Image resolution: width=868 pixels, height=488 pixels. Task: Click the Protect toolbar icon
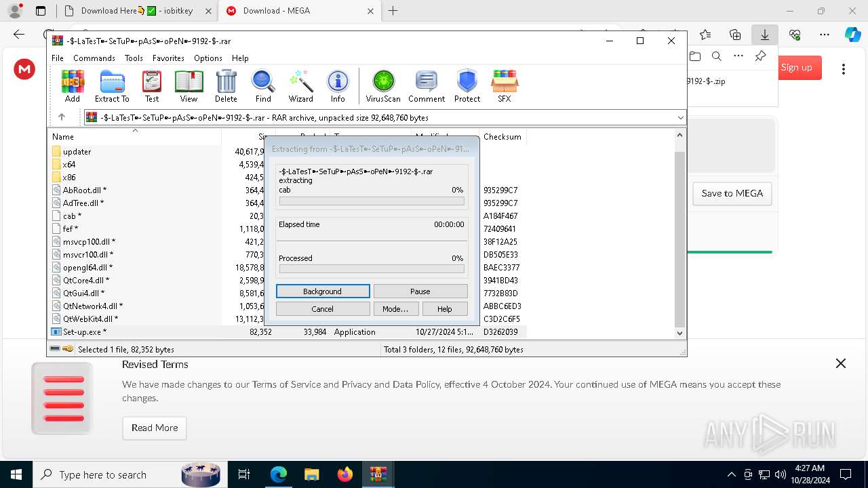(x=467, y=86)
